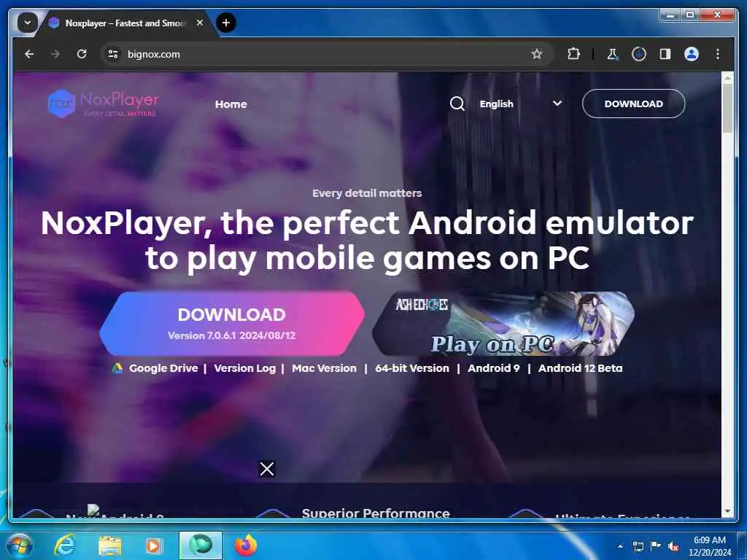Click the big gradient DOWNLOAD Version 7.0.6.1 button
The image size is (747, 560).
[232, 324]
